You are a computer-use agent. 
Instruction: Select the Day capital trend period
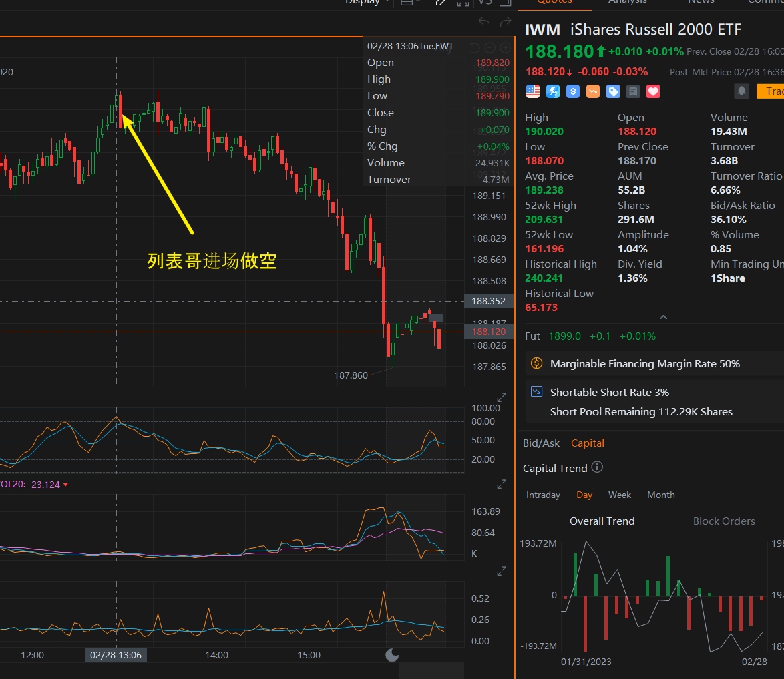[584, 495]
